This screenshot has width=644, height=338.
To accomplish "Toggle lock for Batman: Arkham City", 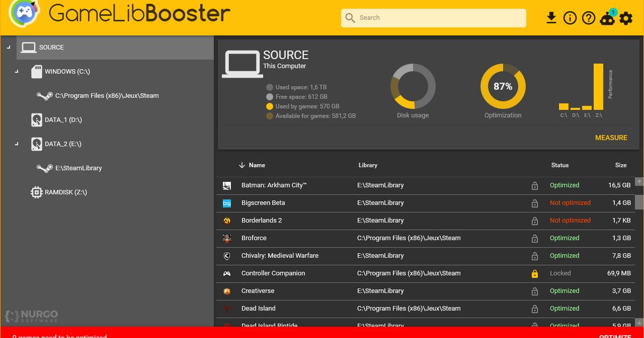I will click(x=535, y=186).
